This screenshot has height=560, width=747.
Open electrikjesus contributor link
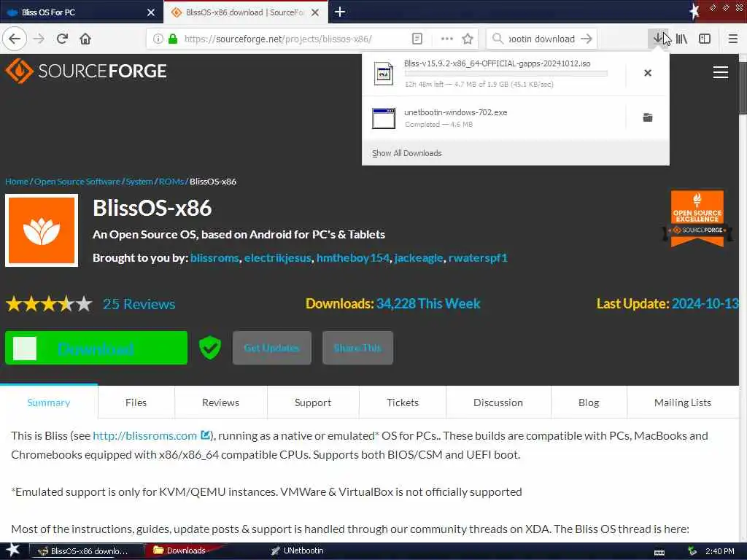(x=278, y=258)
